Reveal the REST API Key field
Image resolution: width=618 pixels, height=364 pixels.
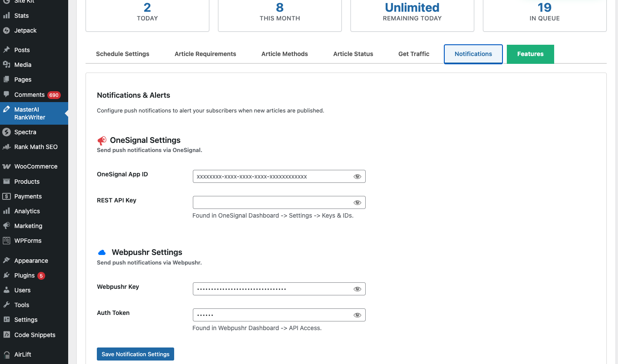coord(357,203)
